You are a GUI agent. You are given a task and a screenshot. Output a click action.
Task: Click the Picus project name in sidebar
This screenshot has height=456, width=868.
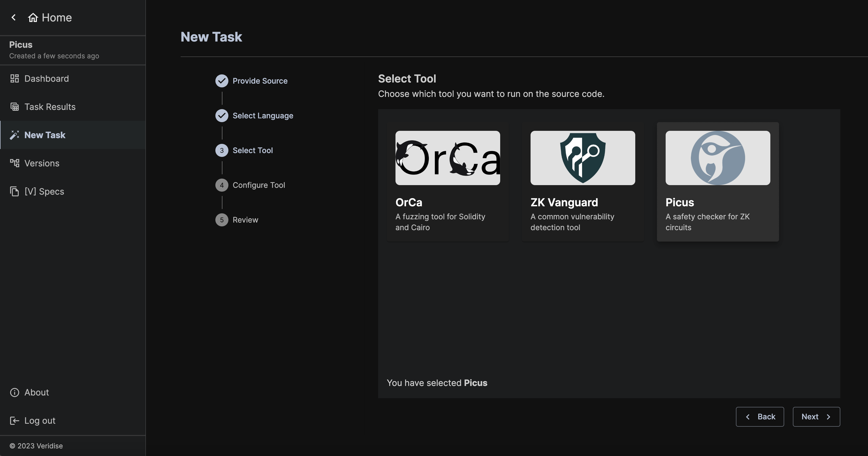(21, 45)
